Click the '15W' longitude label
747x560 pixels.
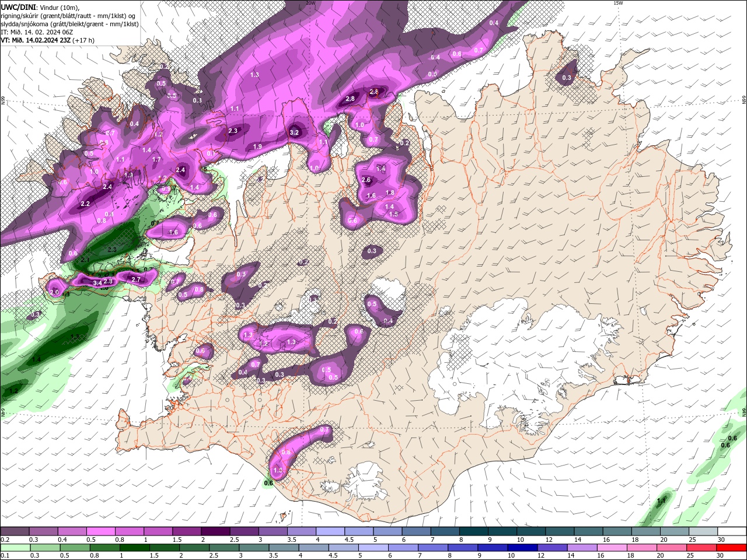point(618,3)
